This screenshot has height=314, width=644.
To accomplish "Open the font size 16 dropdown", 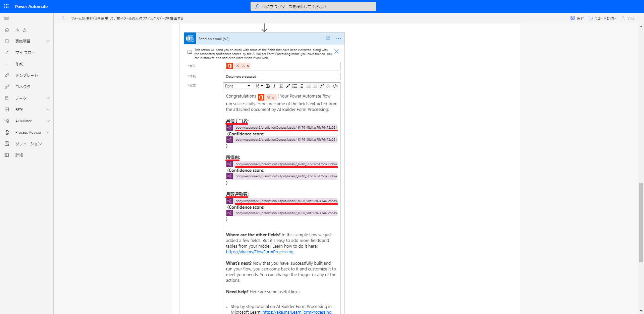I will [x=259, y=86].
